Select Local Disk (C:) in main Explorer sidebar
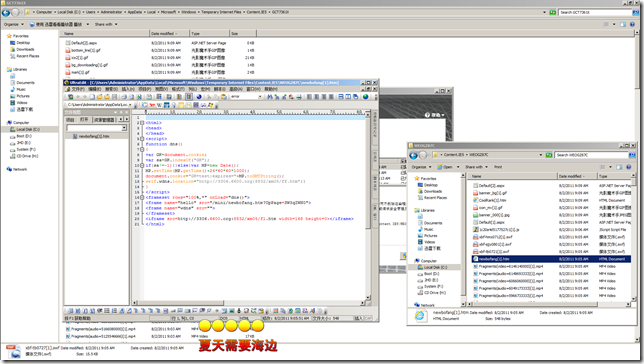The height and width of the screenshot is (364, 644). pyautogui.click(x=28, y=129)
